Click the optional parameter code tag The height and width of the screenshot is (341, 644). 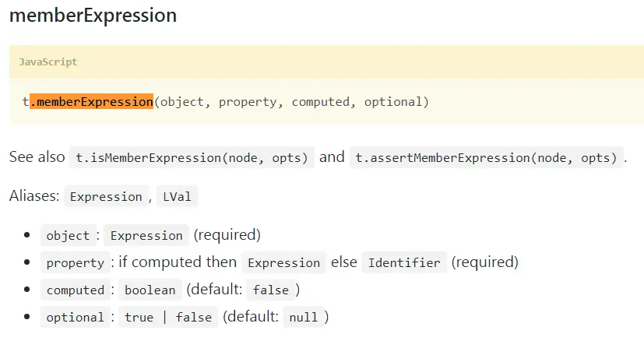[76, 317]
